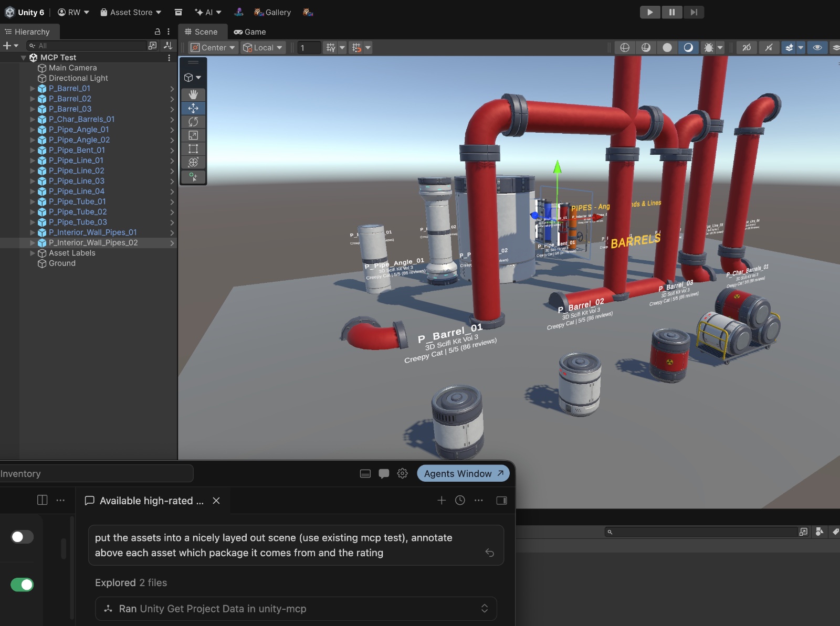Viewport: 840px width, 626px height.
Task: Select the Rect transform tool
Action: tap(193, 149)
